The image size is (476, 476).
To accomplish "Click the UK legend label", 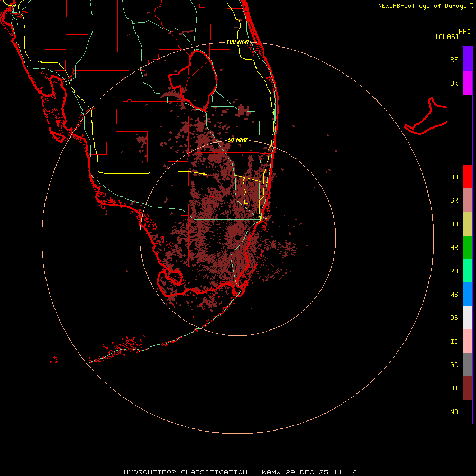I will [x=454, y=83].
